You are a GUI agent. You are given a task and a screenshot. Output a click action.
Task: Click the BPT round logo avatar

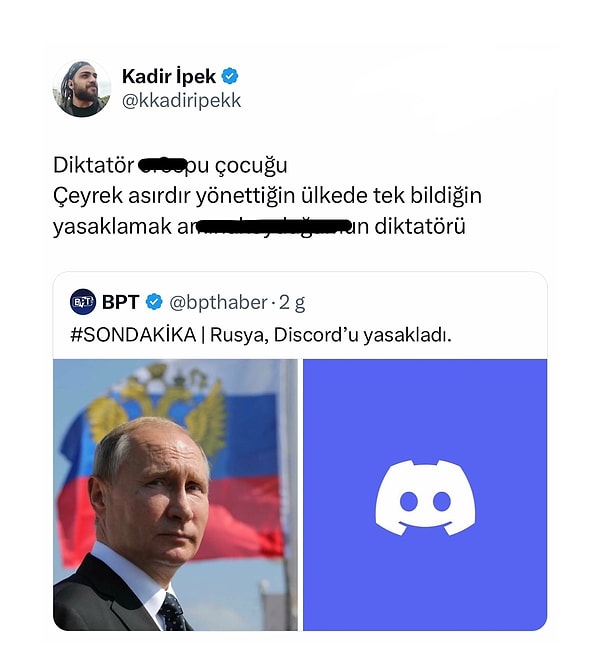point(83,302)
